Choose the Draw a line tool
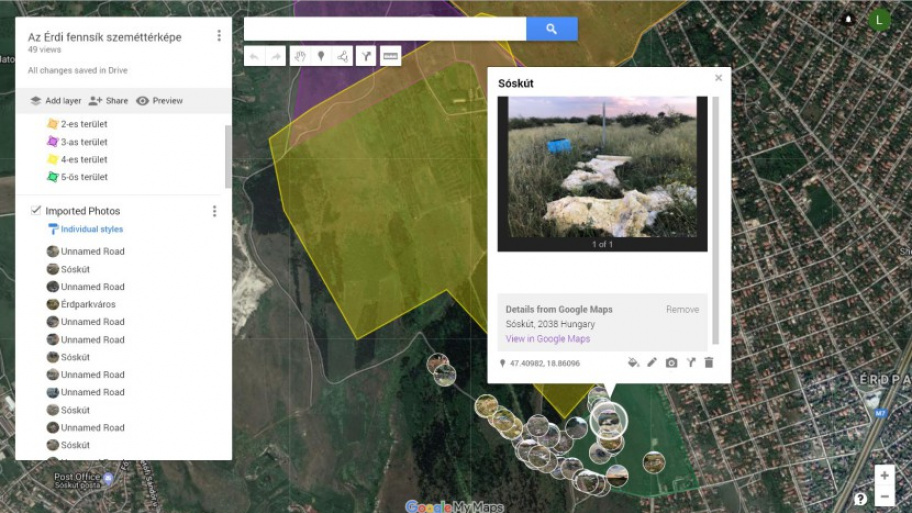 pos(344,57)
